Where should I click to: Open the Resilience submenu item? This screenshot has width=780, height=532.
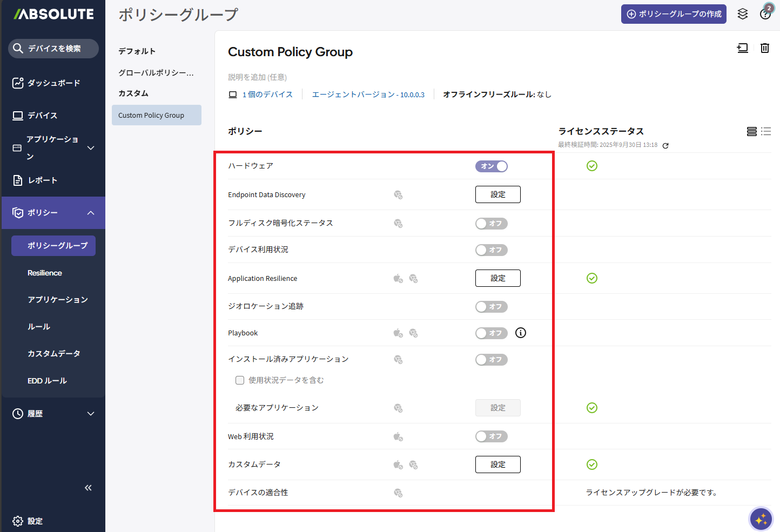[x=45, y=273]
